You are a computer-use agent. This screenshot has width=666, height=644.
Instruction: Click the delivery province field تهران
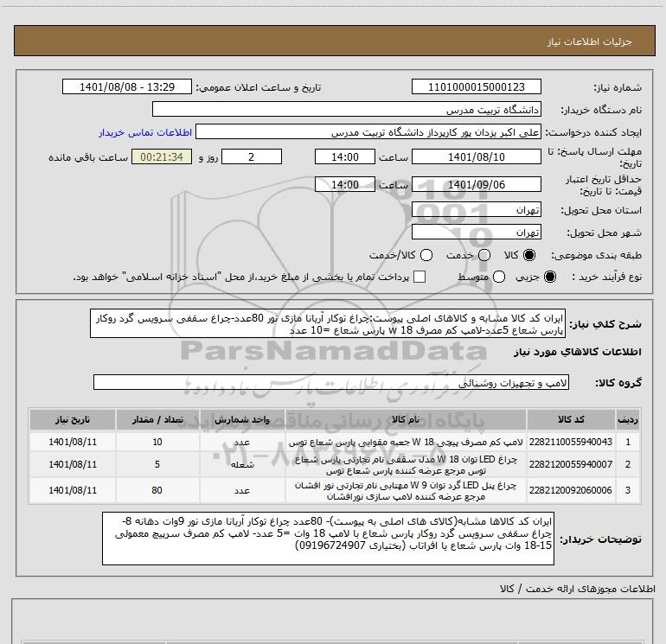[476, 210]
